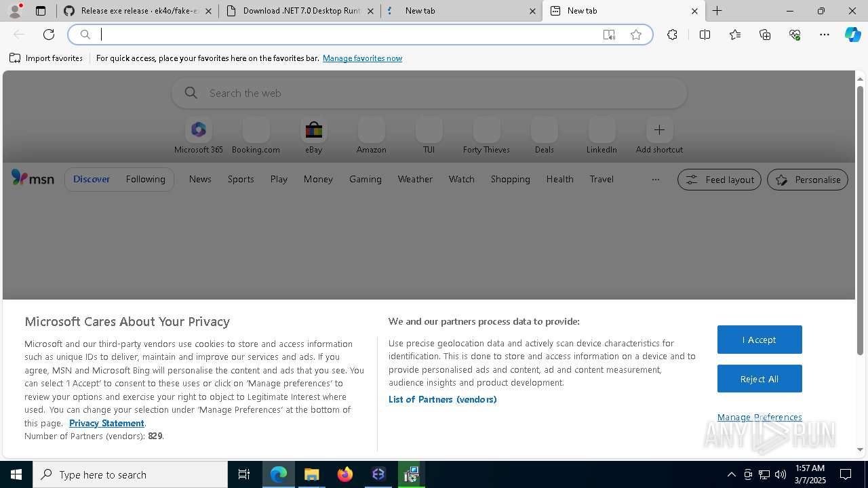Click the msn logo
This screenshot has height=488, width=868.
pos(33,178)
